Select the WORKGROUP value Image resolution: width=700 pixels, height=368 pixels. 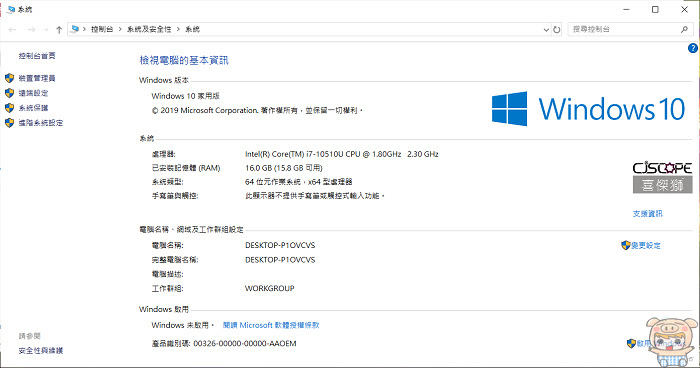(270, 289)
